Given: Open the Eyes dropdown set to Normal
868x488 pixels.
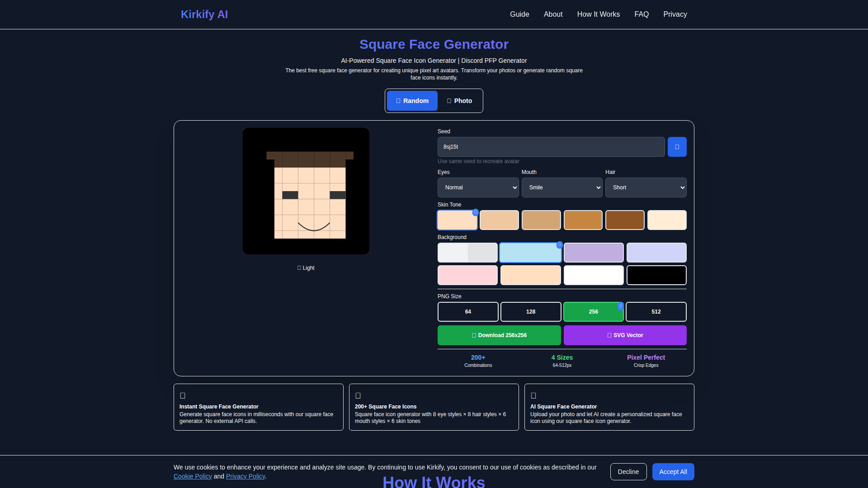Looking at the screenshot, I should pyautogui.click(x=478, y=188).
